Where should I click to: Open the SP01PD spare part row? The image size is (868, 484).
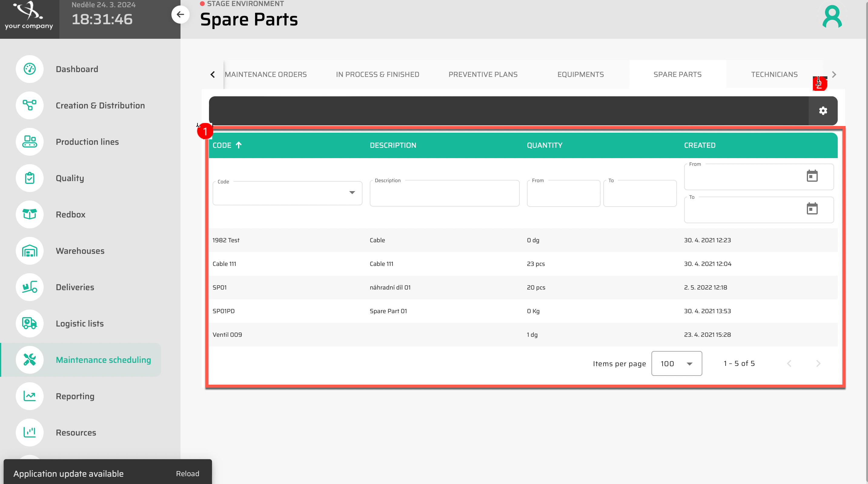pos(224,311)
